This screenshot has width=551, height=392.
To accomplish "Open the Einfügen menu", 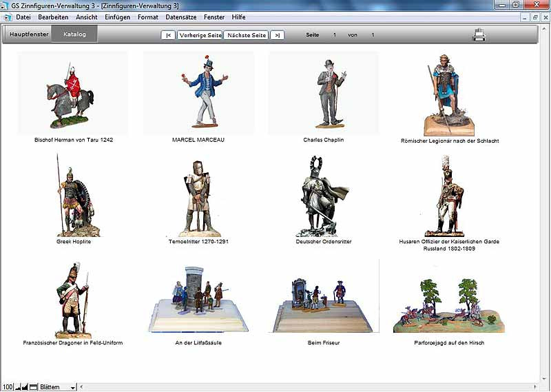I will [x=117, y=17].
